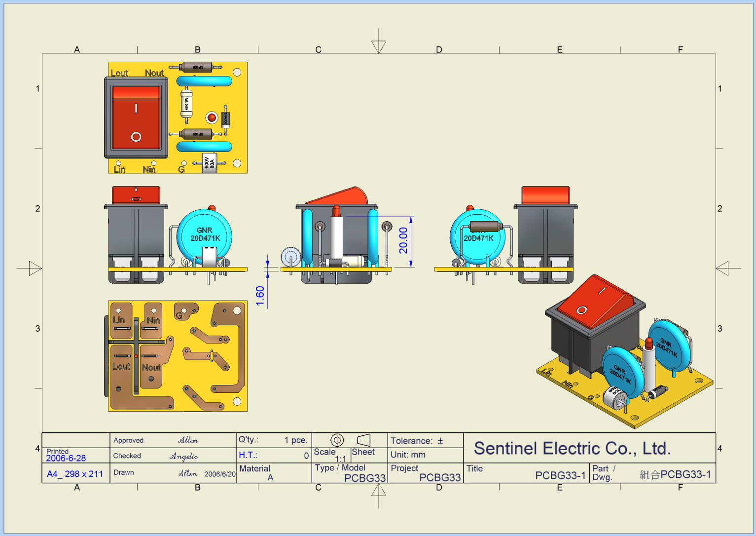Viewport: 756px width, 536px height.
Task: Click the Approved signature field
Action: click(x=188, y=440)
